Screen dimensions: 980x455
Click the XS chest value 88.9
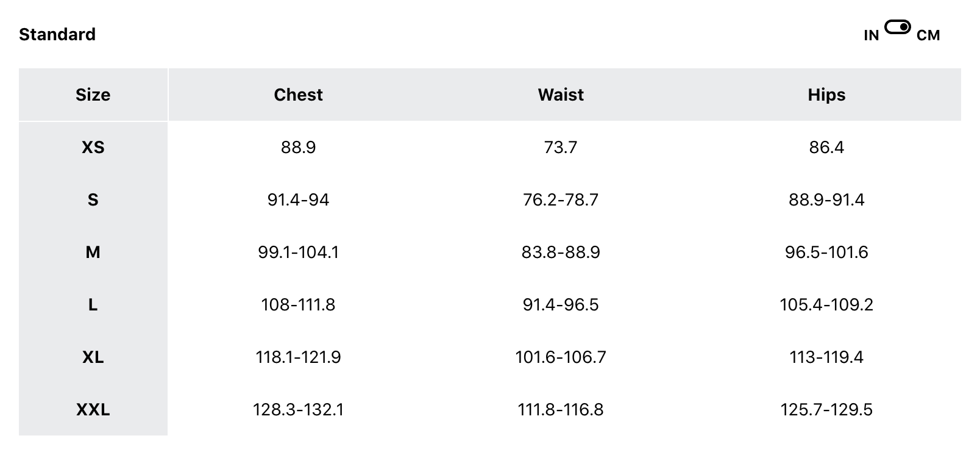(x=298, y=147)
